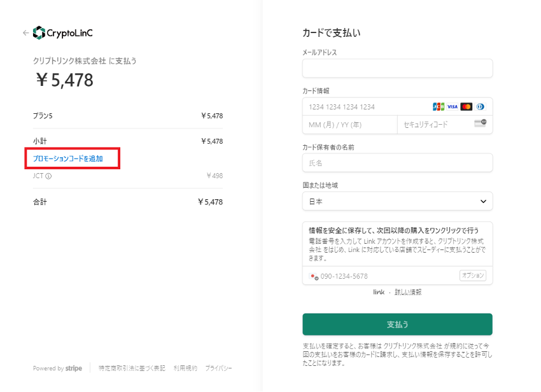
Task: Click Powered by stripe link
Action: tap(58, 368)
